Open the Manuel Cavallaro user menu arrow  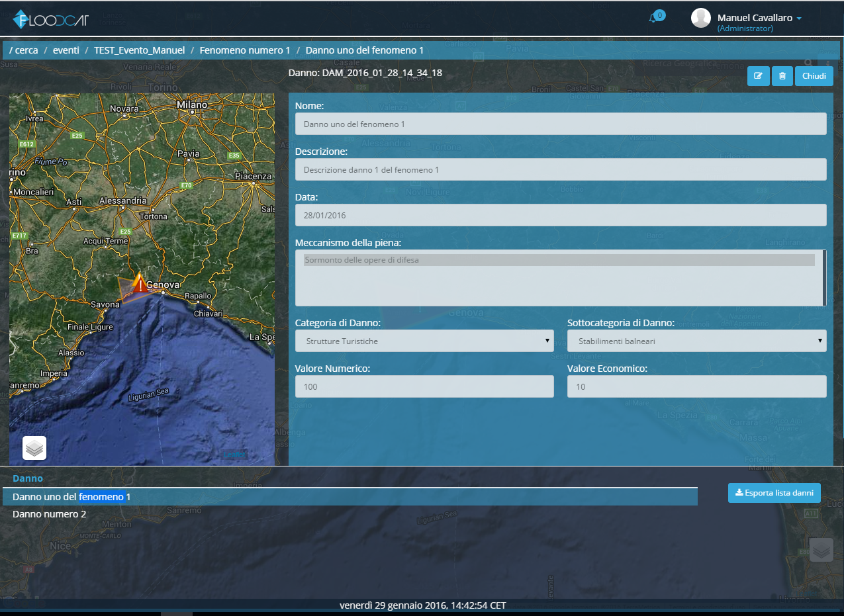tap(799, 19)
